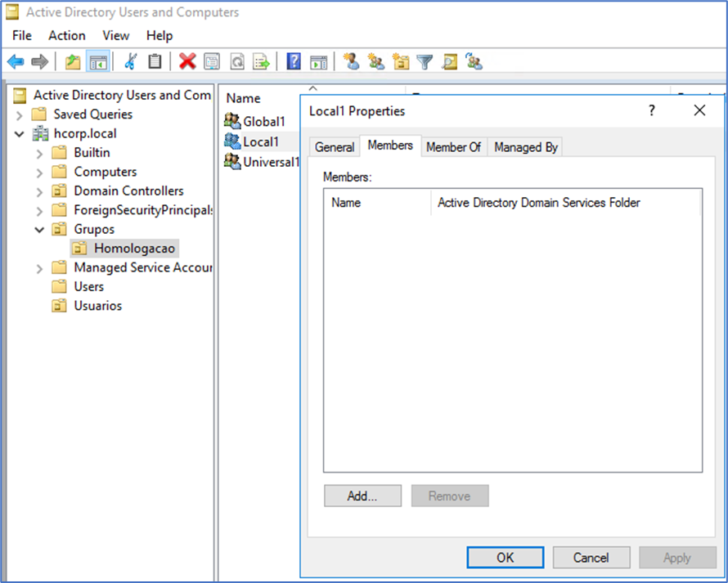Switch to the Member Of tab
The height and width of the screenshot is (583, 728).
[x=453, y=147]
